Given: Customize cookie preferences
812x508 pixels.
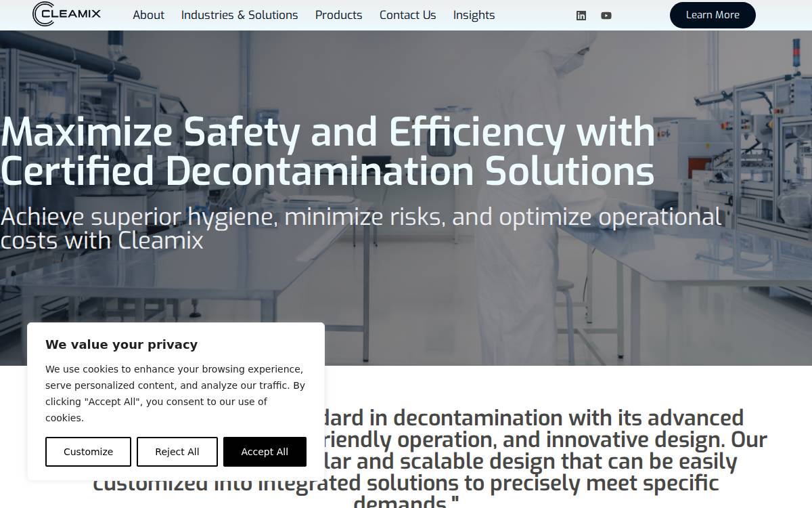Looking at the screenshot, I should (x=88, y=452).
